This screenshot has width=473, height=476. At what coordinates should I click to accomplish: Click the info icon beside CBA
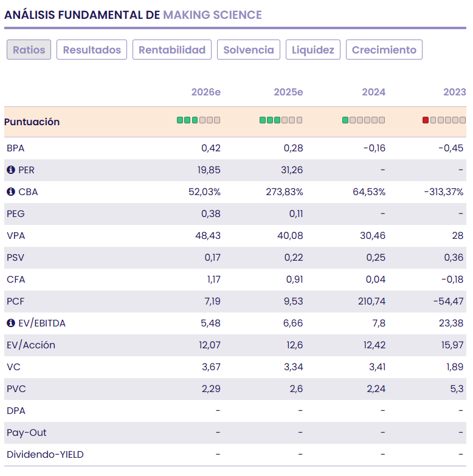(x=10, y=192)
